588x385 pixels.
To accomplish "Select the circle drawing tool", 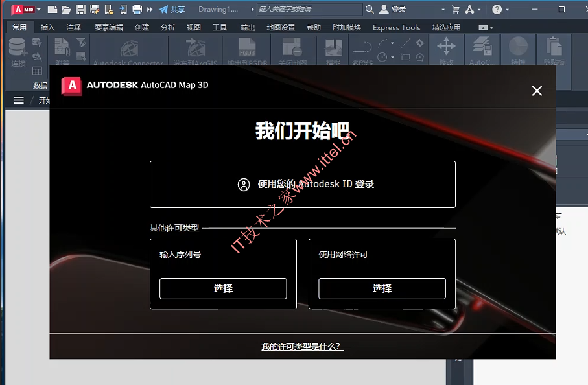I will coord(382,57).
